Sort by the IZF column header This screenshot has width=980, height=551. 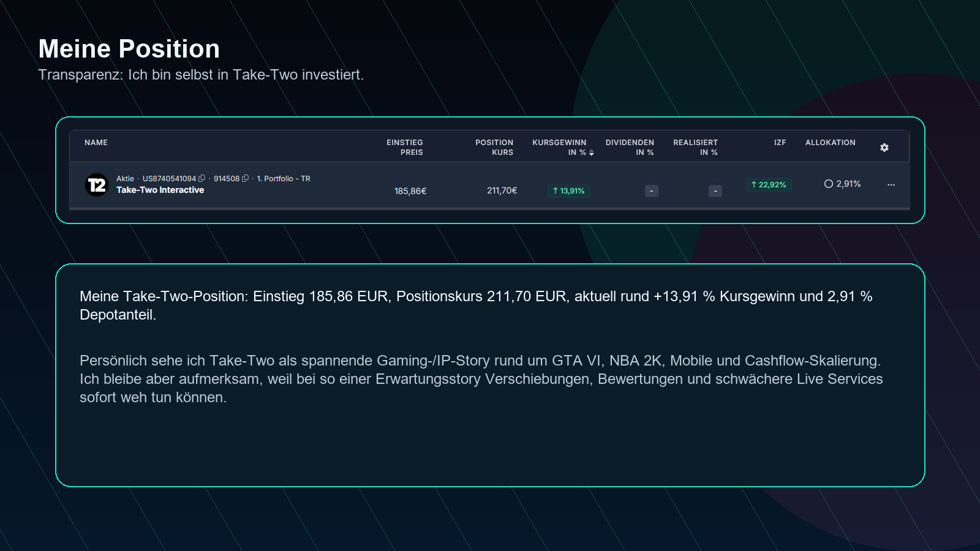point(780,143)
